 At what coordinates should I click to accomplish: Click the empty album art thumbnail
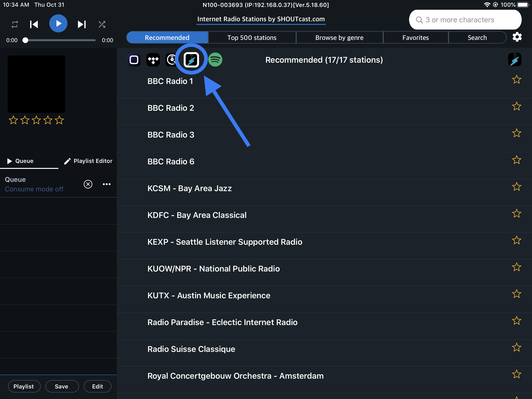coord(36,84)
